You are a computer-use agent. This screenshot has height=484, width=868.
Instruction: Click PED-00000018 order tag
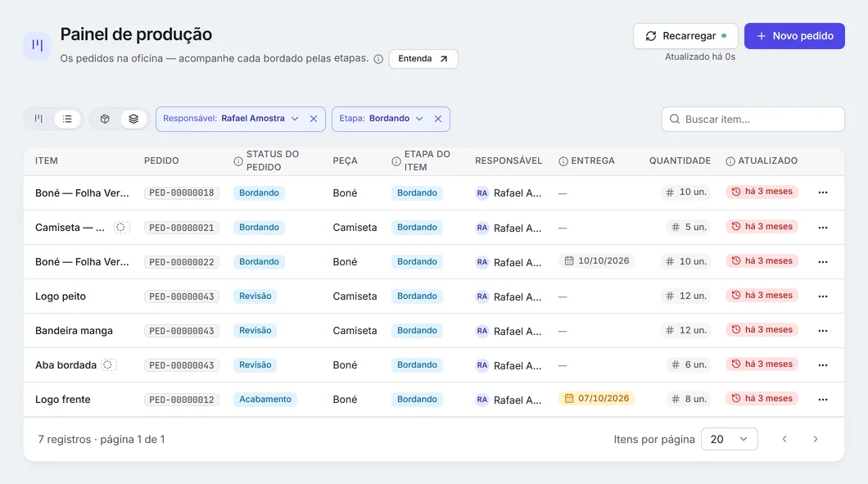tap(182, 192)
